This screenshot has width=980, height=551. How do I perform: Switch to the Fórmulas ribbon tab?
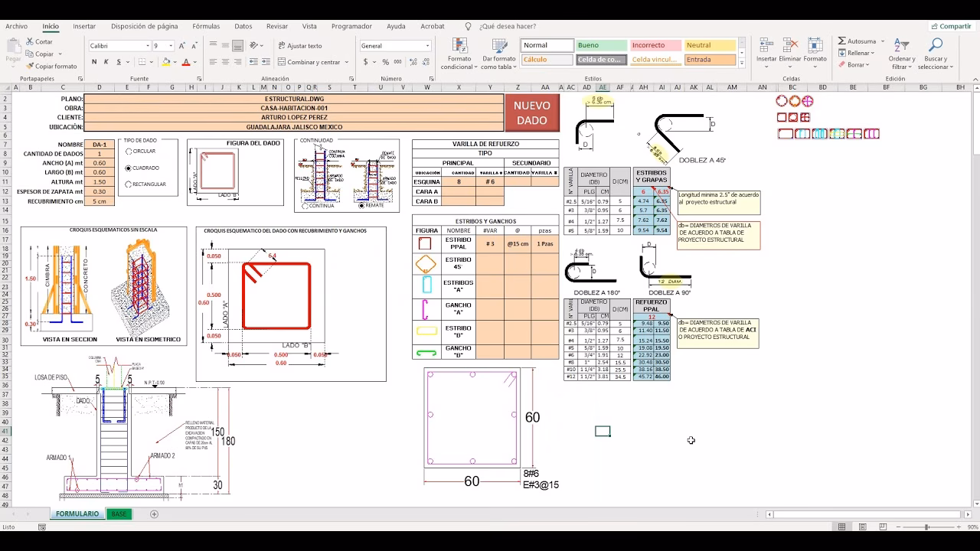coord(205,25)
